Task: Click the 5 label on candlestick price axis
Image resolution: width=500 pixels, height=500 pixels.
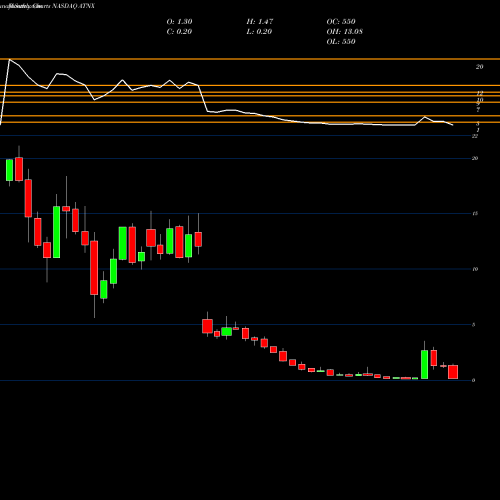Action: [x=474, y=324]
